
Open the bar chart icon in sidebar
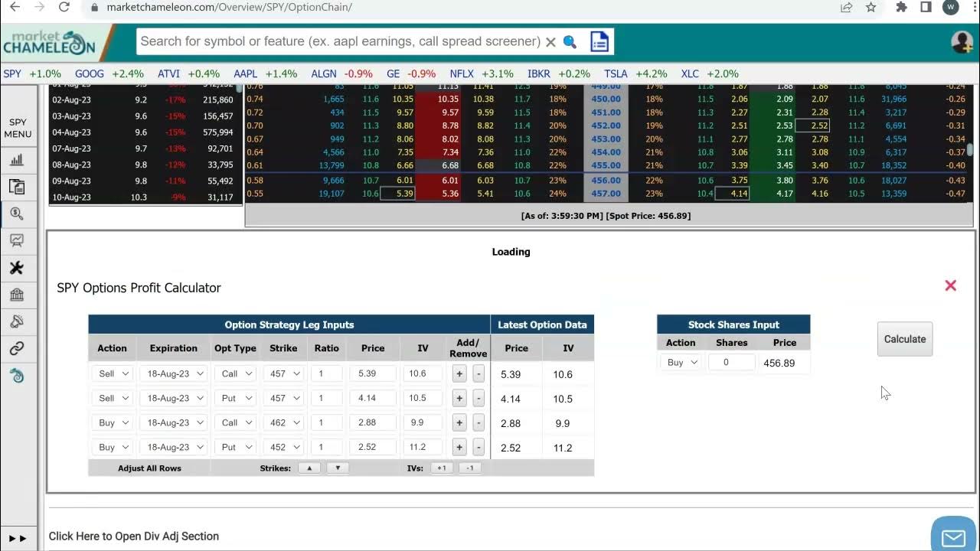pyautogui.click(x=17, y=160)
